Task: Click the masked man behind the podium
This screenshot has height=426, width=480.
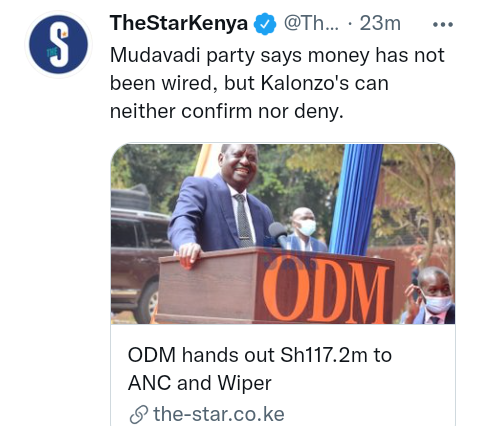Action: (305, 230)
